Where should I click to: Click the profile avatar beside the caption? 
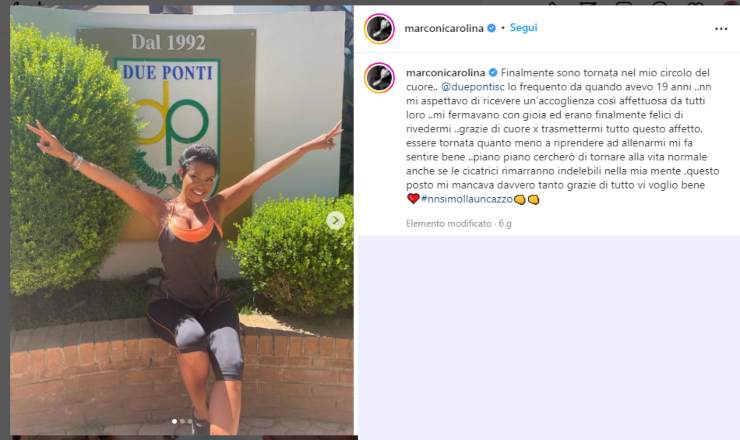(x=379, y=77)
